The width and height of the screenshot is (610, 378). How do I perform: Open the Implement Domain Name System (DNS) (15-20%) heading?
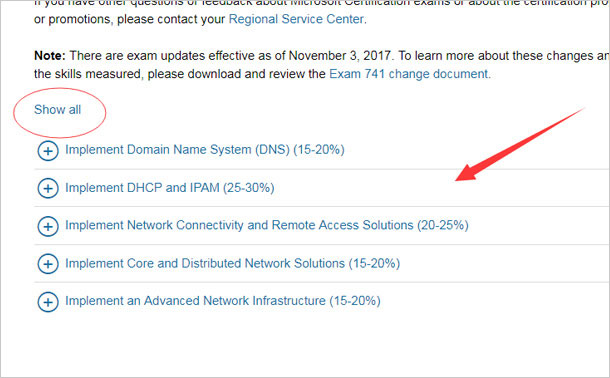(205, 150)
